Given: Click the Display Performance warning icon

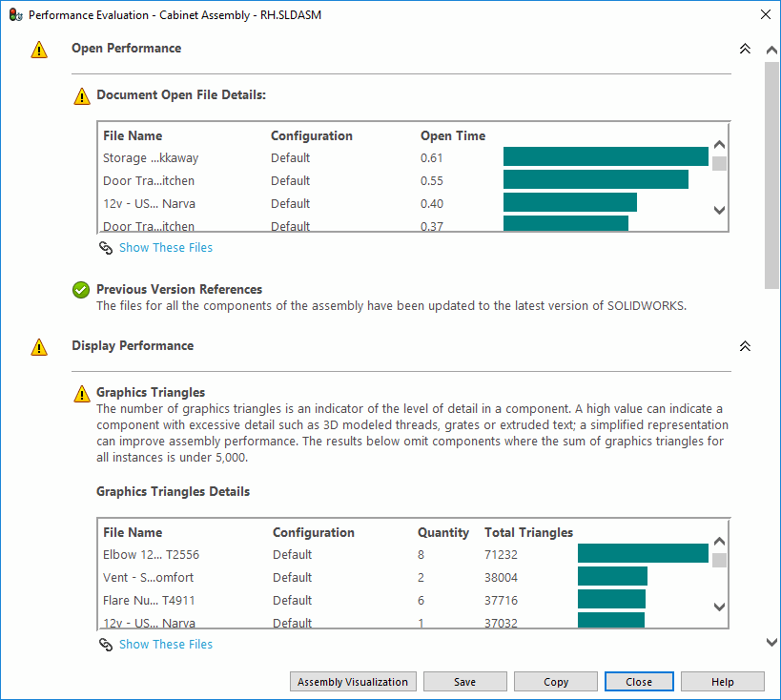Looking at the screenshot, I should 39,347.
